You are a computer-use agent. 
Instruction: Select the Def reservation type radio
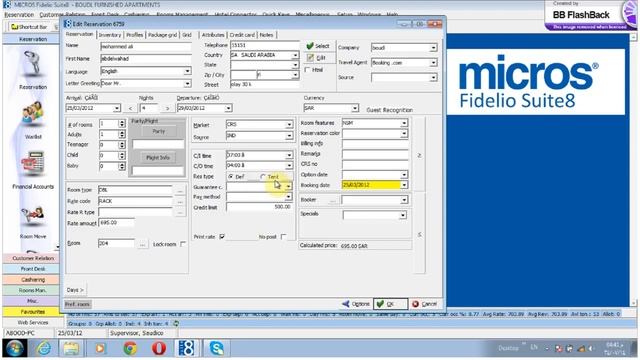[x=231, y=177]
